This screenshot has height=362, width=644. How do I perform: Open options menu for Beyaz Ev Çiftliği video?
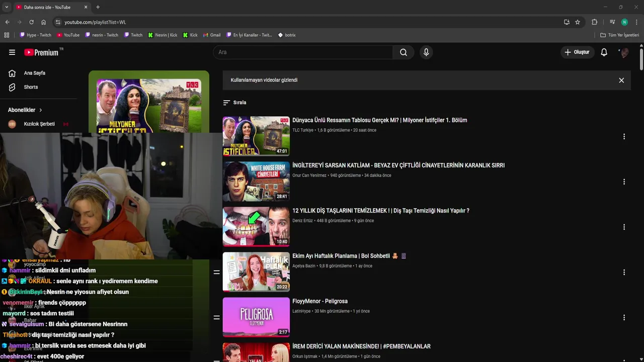[624, 182]
